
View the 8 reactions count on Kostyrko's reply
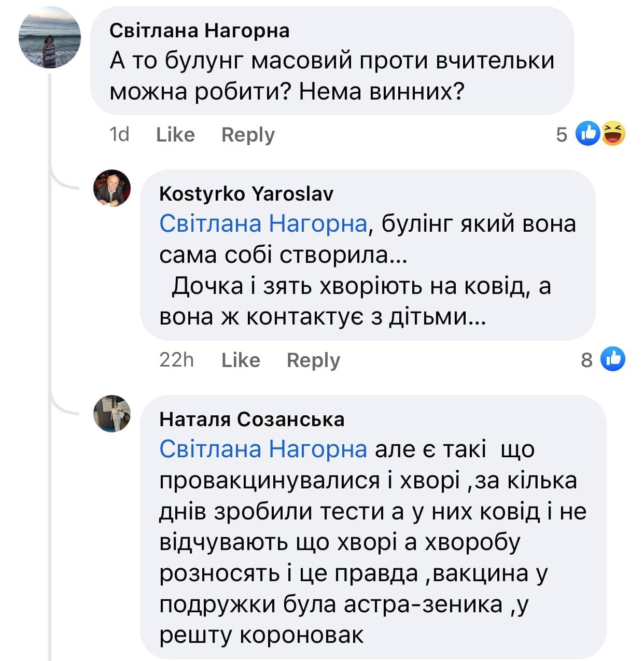point(586,360)
